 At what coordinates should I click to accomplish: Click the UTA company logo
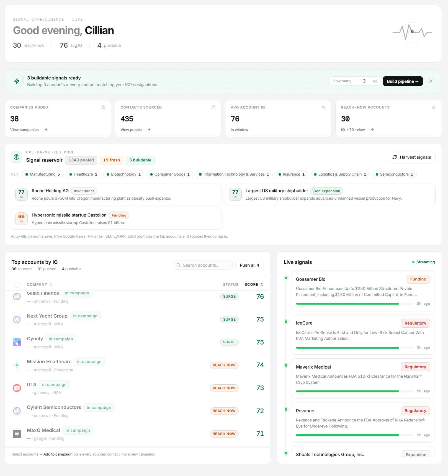(17, 388)
